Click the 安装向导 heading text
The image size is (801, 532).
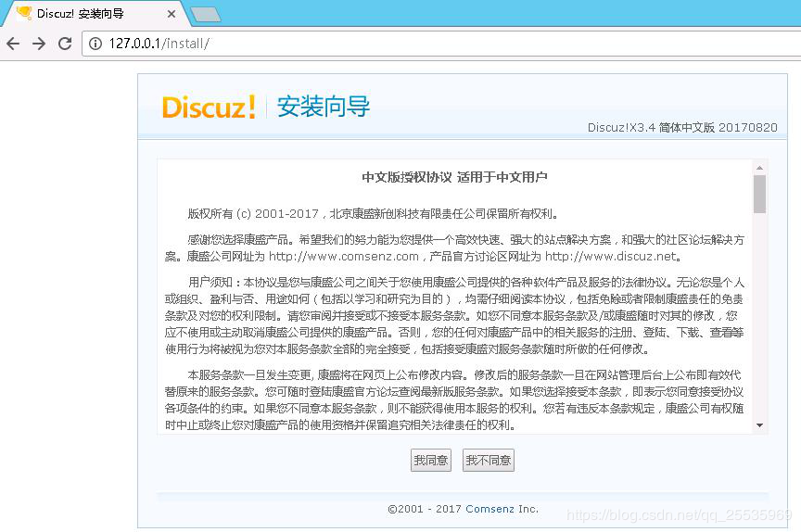[x=324, y=107]
